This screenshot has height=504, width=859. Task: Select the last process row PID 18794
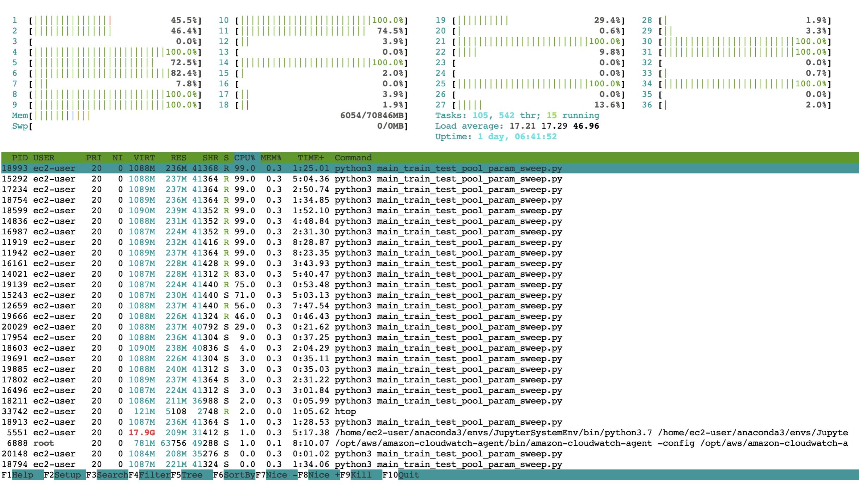coord(429,464)
